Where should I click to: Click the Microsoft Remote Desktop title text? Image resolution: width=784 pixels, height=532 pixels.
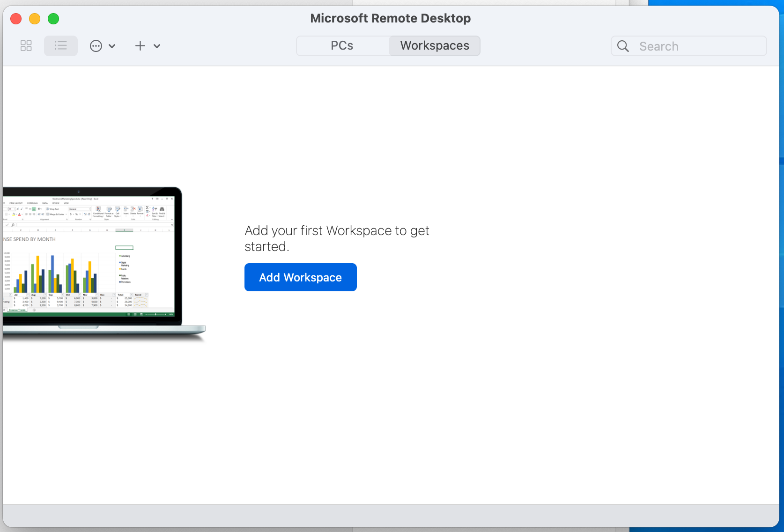[390, 18]
